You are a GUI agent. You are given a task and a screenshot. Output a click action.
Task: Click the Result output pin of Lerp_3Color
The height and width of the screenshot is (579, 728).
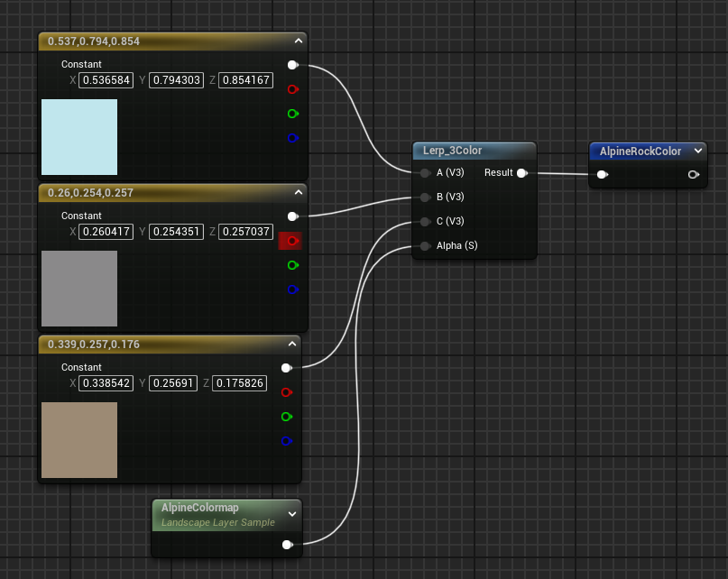pos(521,172)
